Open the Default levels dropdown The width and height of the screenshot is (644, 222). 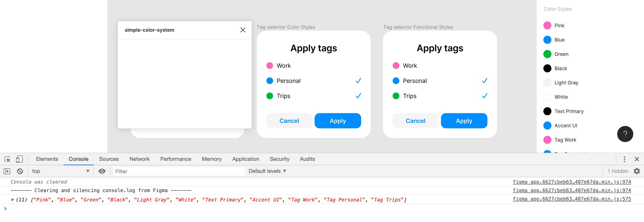click(x=267, y=171)
